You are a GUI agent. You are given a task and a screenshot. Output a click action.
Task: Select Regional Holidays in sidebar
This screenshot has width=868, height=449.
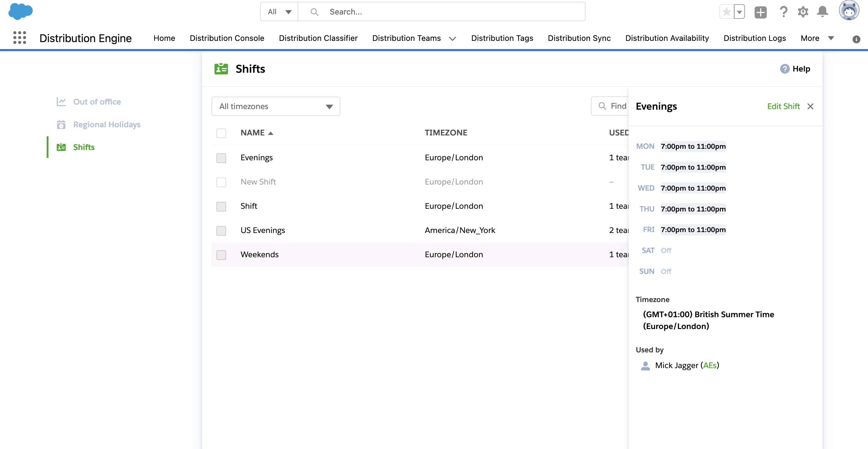[107, 124]
